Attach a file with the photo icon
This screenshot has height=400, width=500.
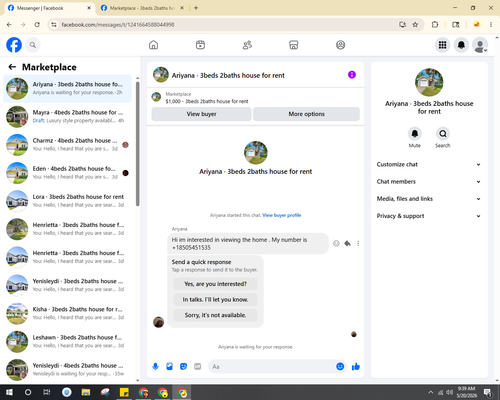pos(170,367)
